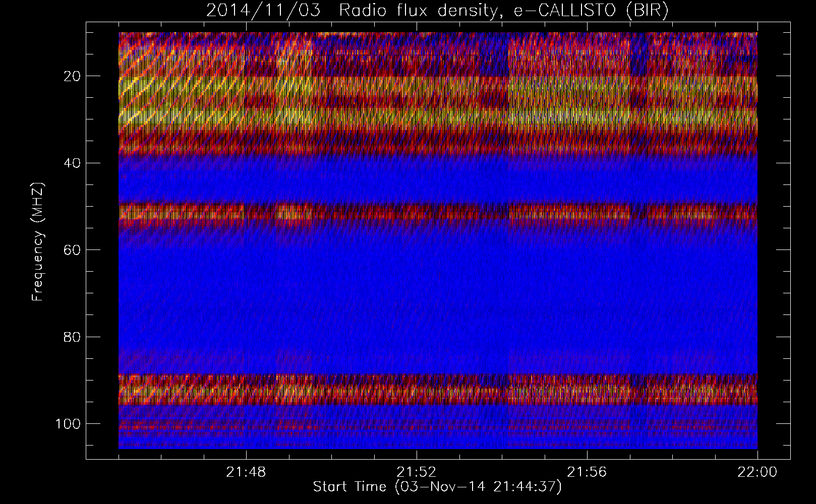Click the 21:56 time tick label
The width and height of the screenshot is (816, 504).
pyautogui.click(x=587, y=472)
